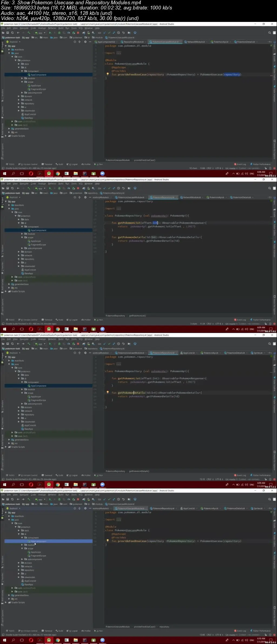Click intention lightbulb beside provideFeedUseCase in fourth frame

point(108,540)
